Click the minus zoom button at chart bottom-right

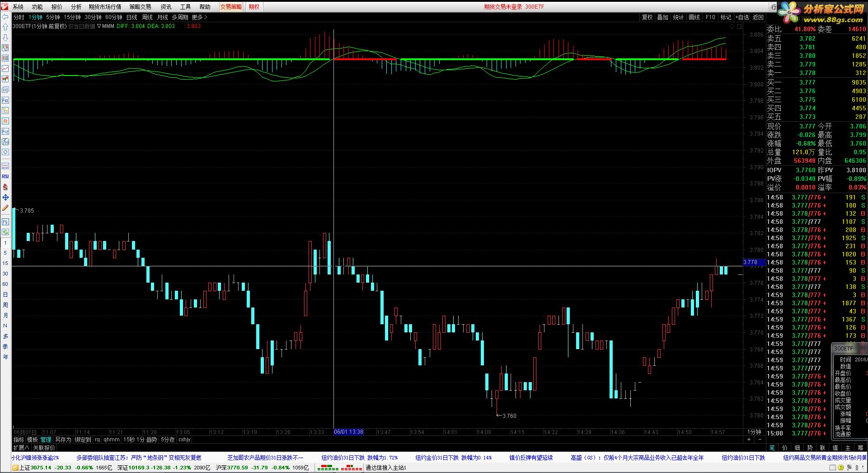coord(760,440)
